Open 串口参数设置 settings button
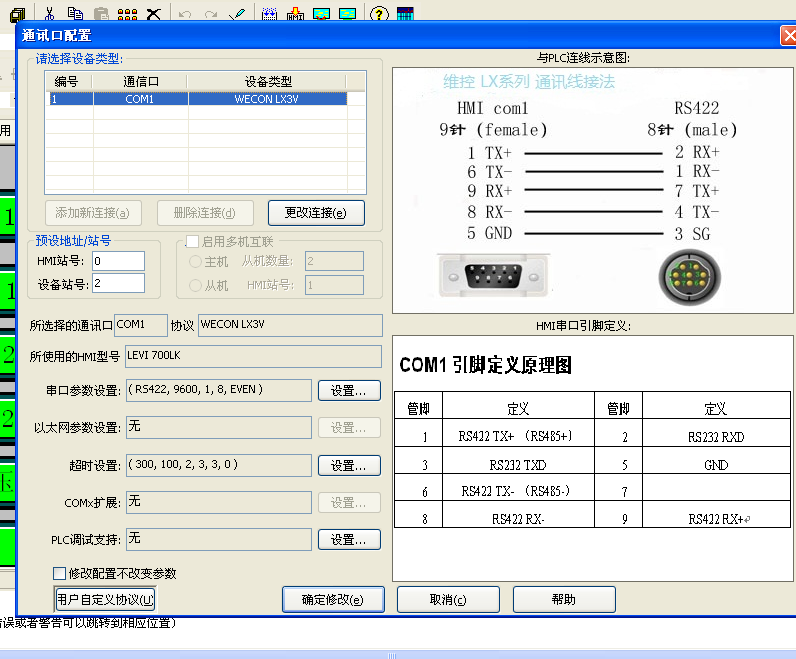The image size is (796, 659). [x=349, y=390]
